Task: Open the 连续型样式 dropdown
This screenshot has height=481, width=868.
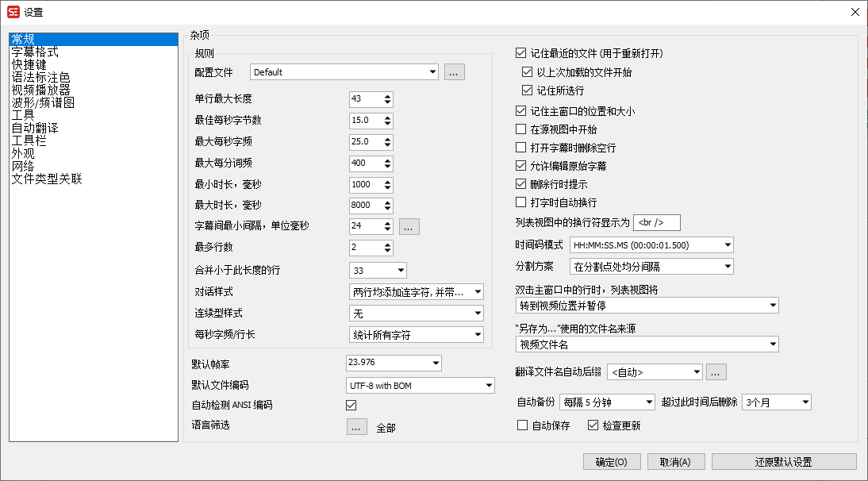Action: point(417,314)
